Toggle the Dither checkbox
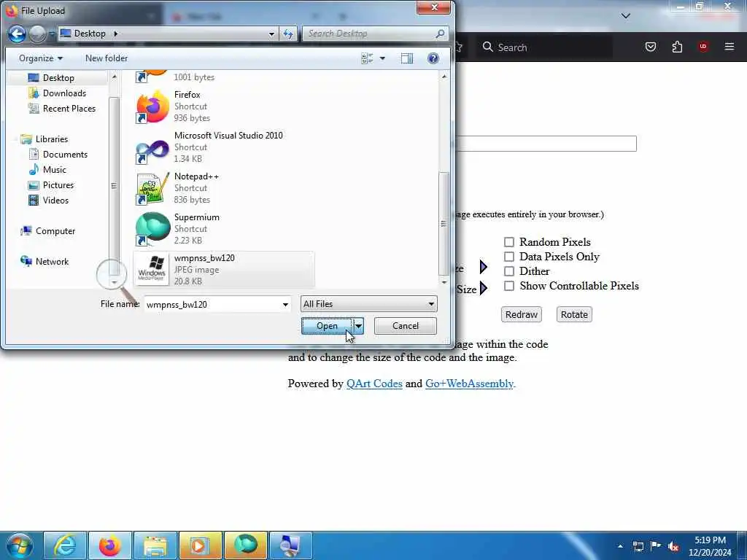The height and width of the screenshot is (560, 747). [509, 271]
